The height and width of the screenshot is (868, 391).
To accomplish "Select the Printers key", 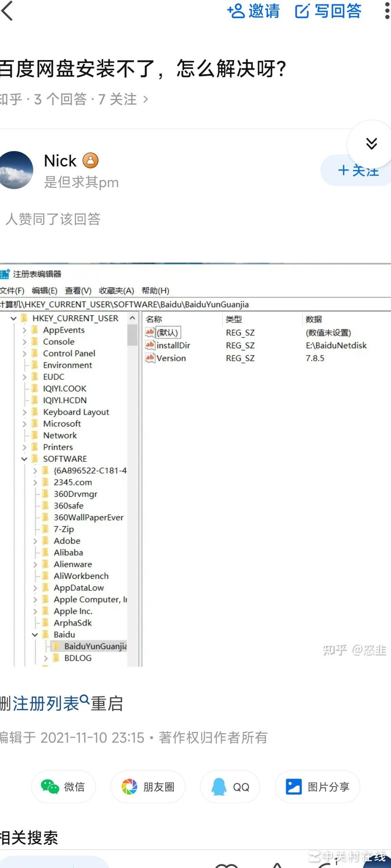I will pos(58,447).
